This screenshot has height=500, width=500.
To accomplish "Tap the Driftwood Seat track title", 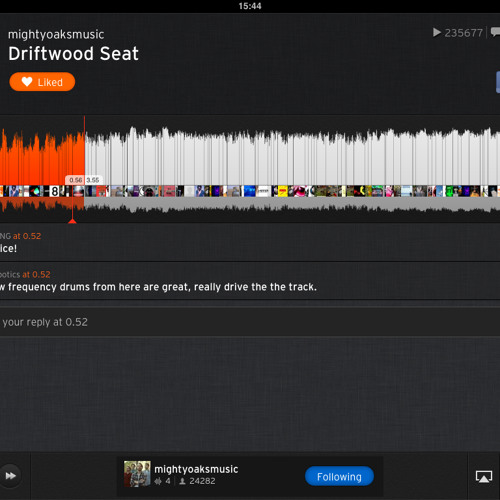I will click(x=73, y=54).
